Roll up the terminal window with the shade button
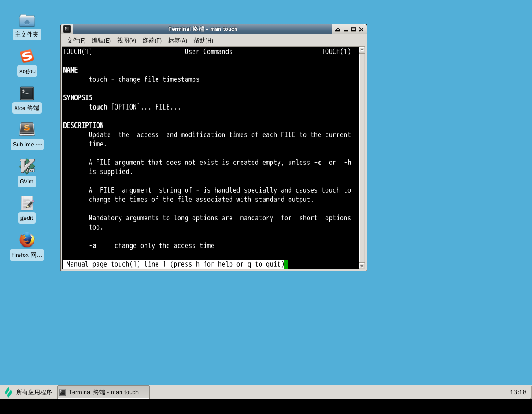Image resolution: width=532 pixels, height=414 pixels. click(x=338, y=29)
